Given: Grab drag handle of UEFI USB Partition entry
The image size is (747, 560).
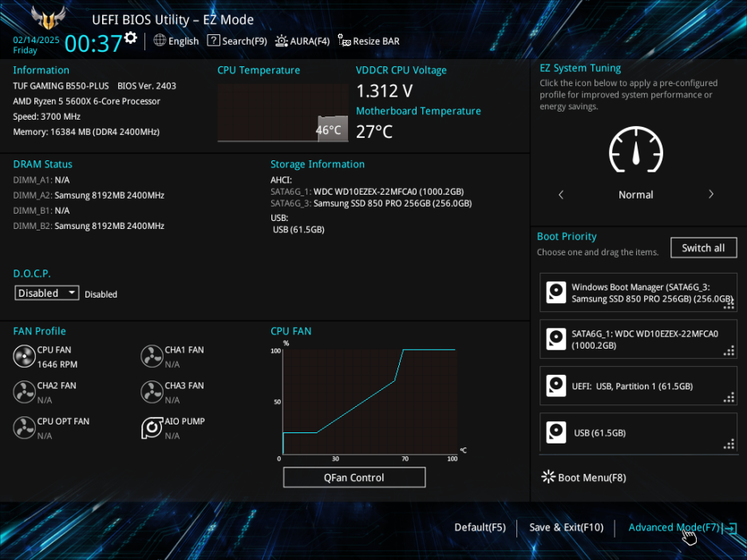Looking at the screenshot, I should (729, 398).
